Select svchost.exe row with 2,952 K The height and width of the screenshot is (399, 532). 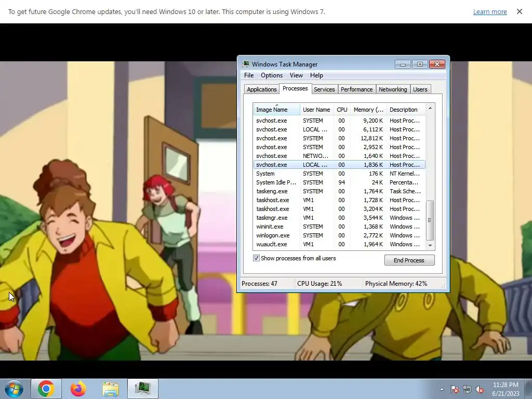coord(339,147)
